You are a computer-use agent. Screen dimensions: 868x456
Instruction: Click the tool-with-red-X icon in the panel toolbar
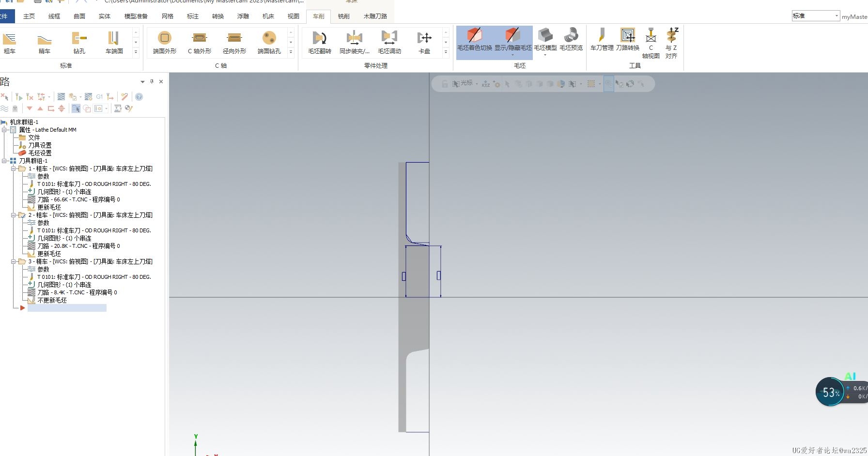click(x=30, y=97)
